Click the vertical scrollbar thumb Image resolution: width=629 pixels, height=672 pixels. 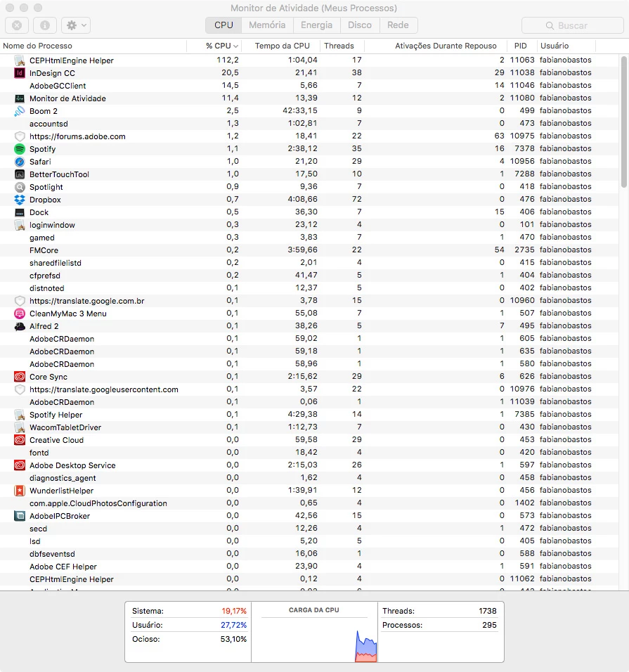coord(624,122)
